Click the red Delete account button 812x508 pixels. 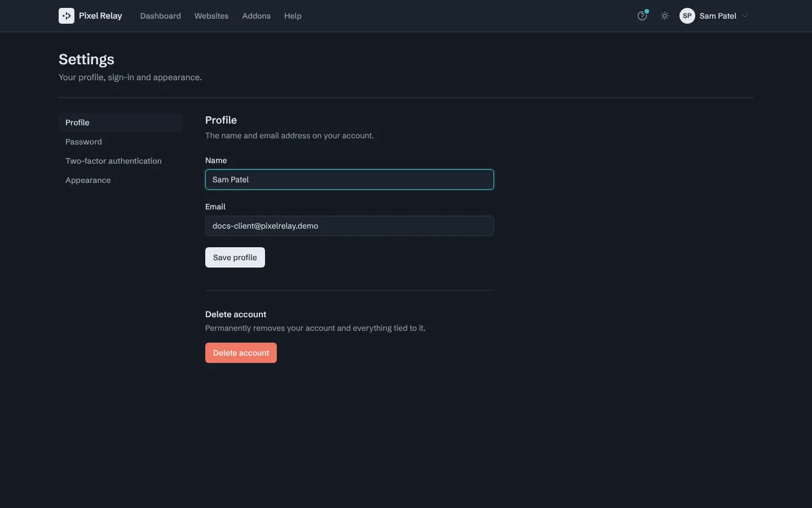pyautogui.click(x=241, y=353)
